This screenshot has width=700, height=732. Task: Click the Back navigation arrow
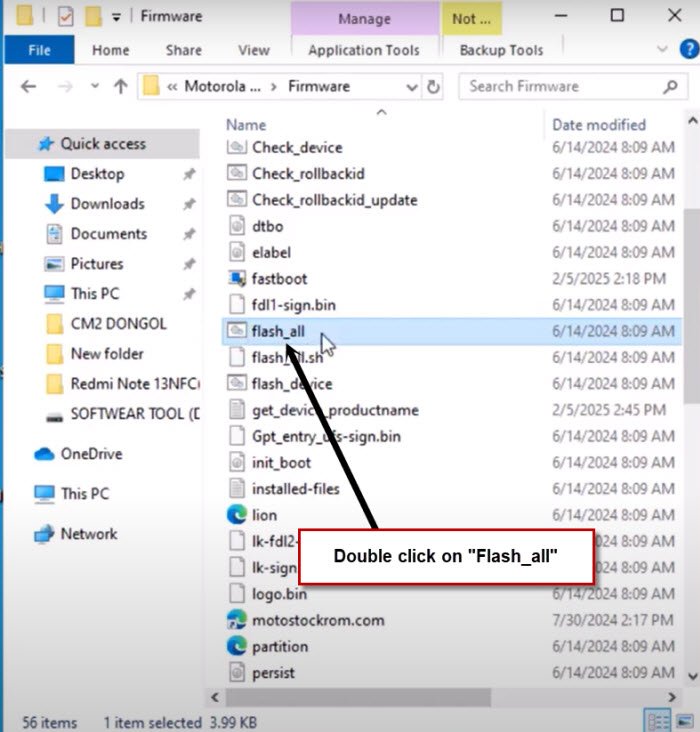[x=29, y=86]
